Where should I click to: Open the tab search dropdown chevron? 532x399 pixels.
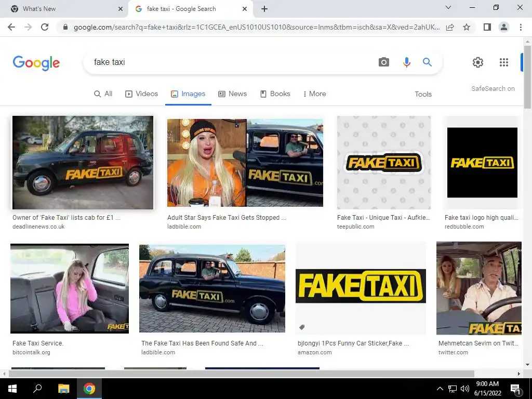pyautogui.click(x=448, y=7)
